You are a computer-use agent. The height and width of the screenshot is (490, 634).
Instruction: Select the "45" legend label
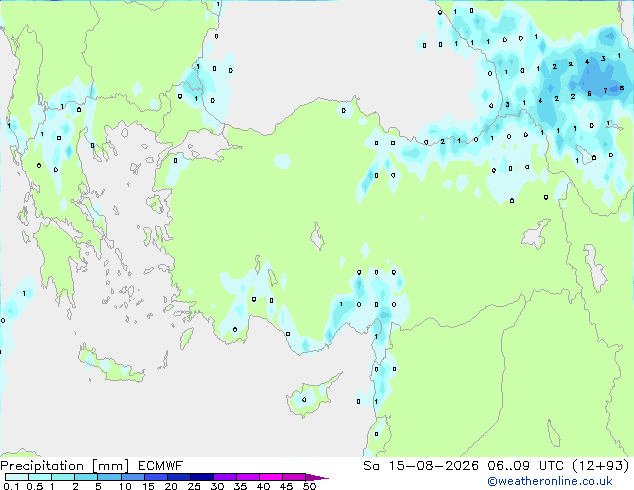(x=286, y=486)
